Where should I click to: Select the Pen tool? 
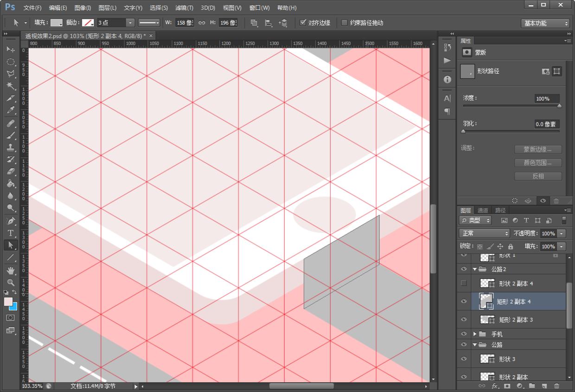(11, 221)
